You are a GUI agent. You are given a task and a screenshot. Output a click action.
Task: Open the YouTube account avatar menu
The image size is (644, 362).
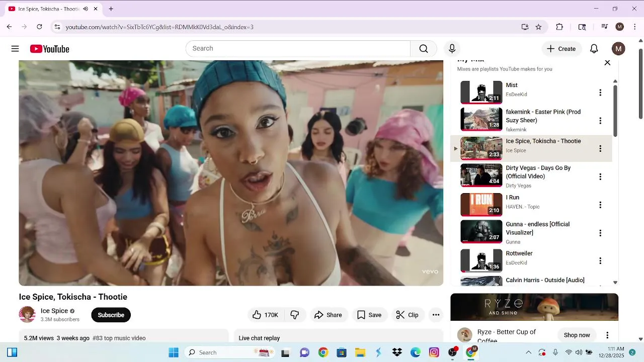618,49
